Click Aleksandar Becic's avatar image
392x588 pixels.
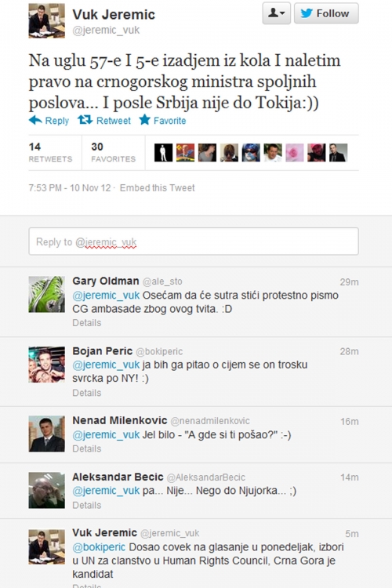pos(47,490)
